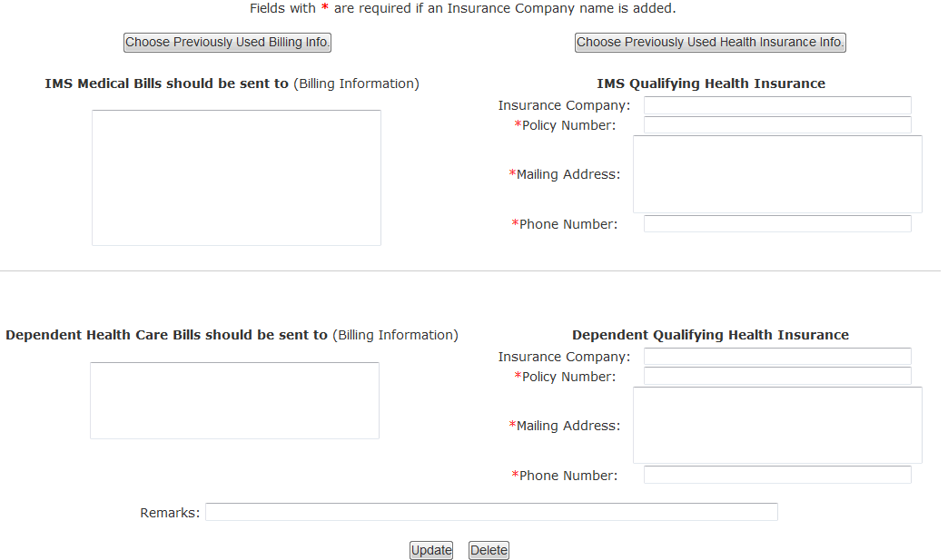Click the IMS Qualifying Health Insurance heading
Viewport: 948px width, 560px height.
click(x=711, y=84)
